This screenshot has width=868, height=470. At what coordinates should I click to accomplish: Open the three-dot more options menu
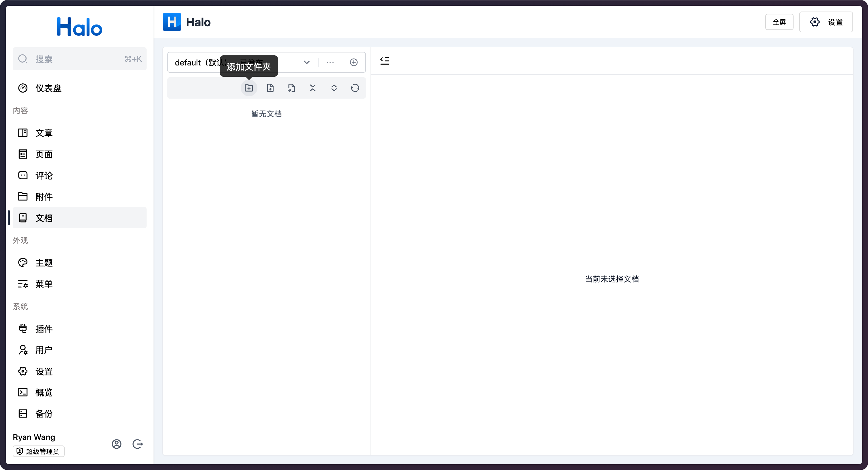(x=330, y=62)
